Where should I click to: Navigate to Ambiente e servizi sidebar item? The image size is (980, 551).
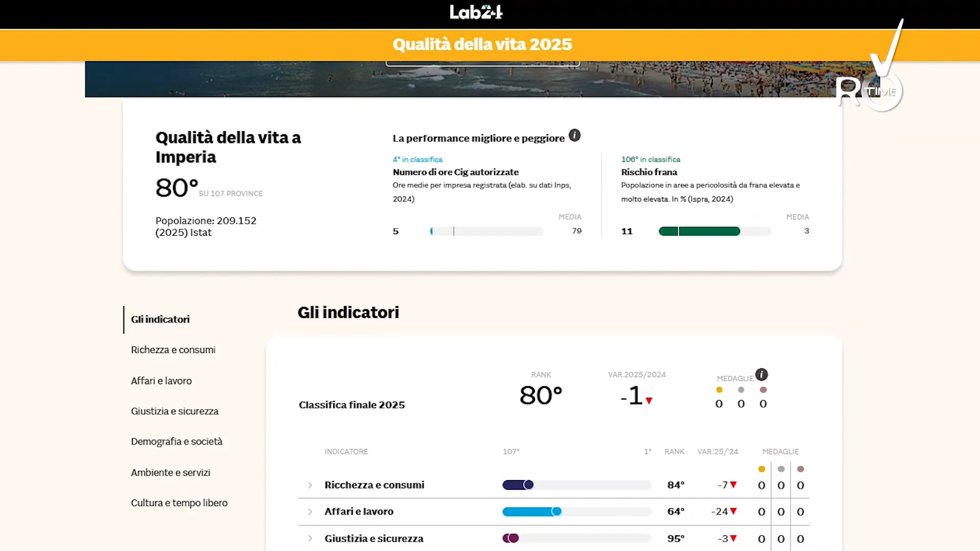coord(170,473)
